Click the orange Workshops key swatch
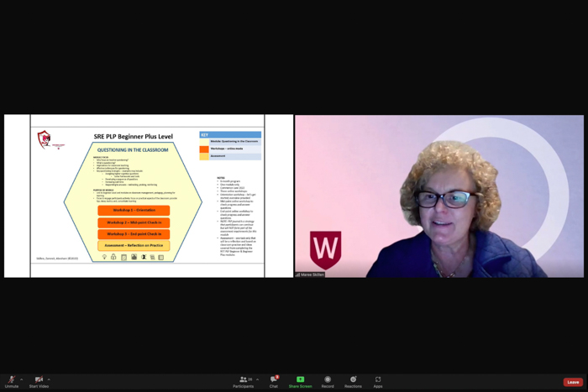Screen dimensions: 588x392 (204, 149)
